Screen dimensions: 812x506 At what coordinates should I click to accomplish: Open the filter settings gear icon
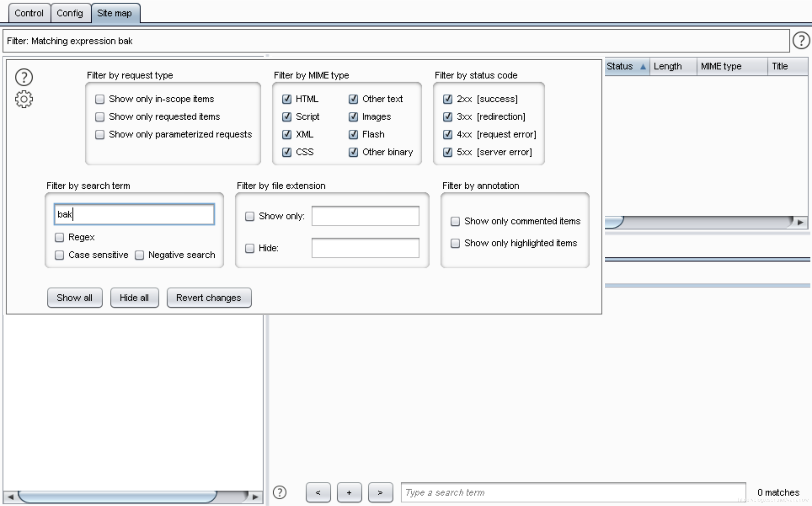[24, 99]
